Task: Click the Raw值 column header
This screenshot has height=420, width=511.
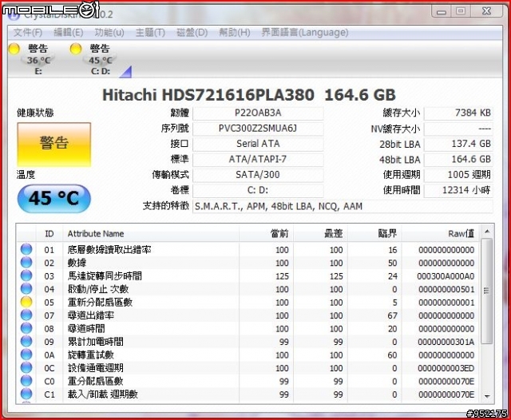Action: (440, 234)
